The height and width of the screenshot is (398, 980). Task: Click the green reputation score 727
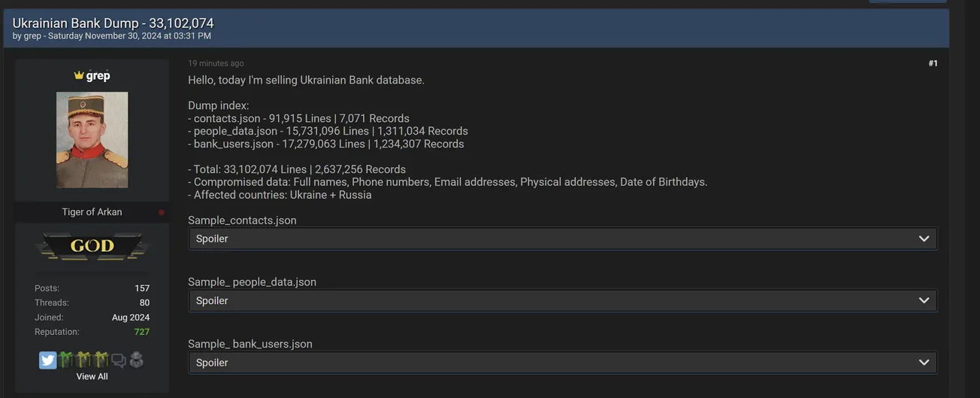coord(141,332)
